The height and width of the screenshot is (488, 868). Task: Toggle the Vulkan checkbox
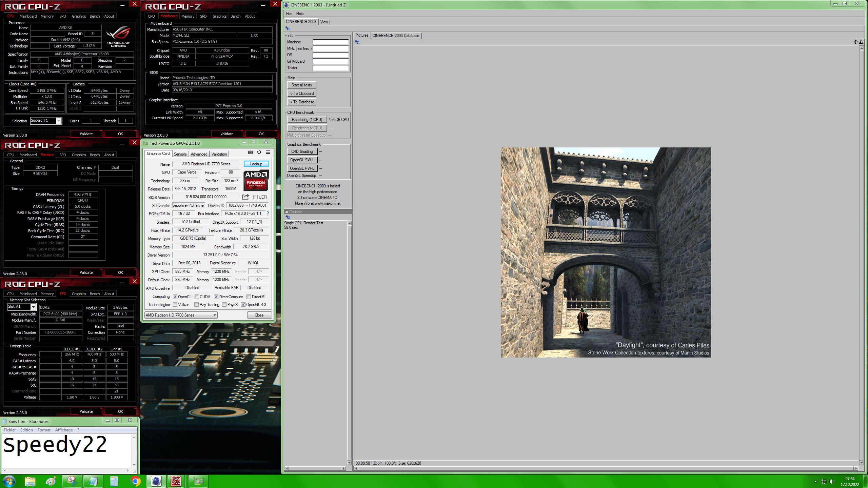[175, 305]
